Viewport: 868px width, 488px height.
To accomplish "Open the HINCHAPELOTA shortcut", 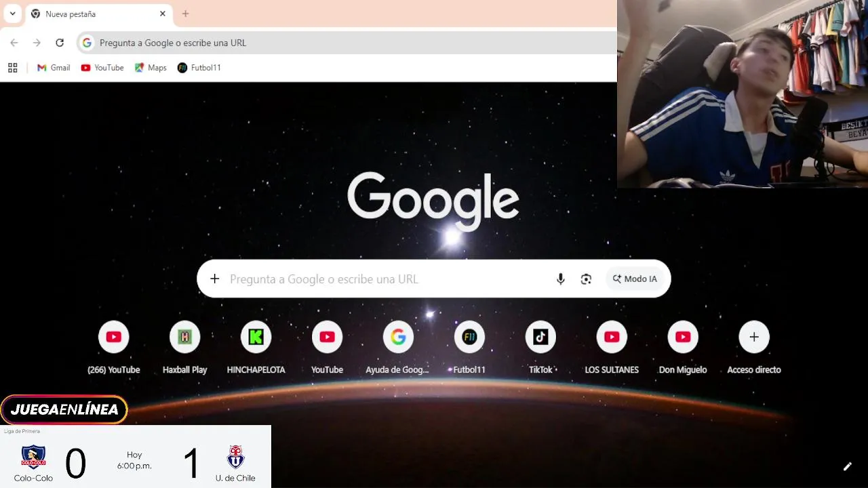I will pyautogui.click(x=256, y=348).
